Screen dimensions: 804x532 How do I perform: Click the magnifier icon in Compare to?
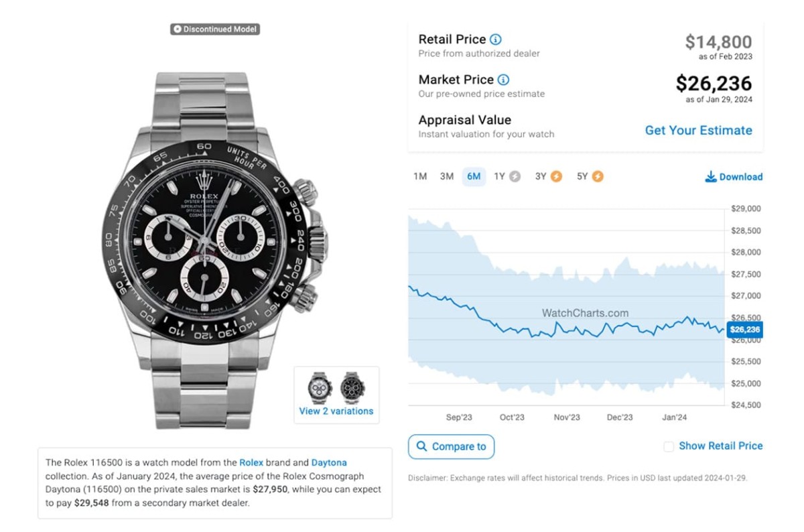click(421, 446)
